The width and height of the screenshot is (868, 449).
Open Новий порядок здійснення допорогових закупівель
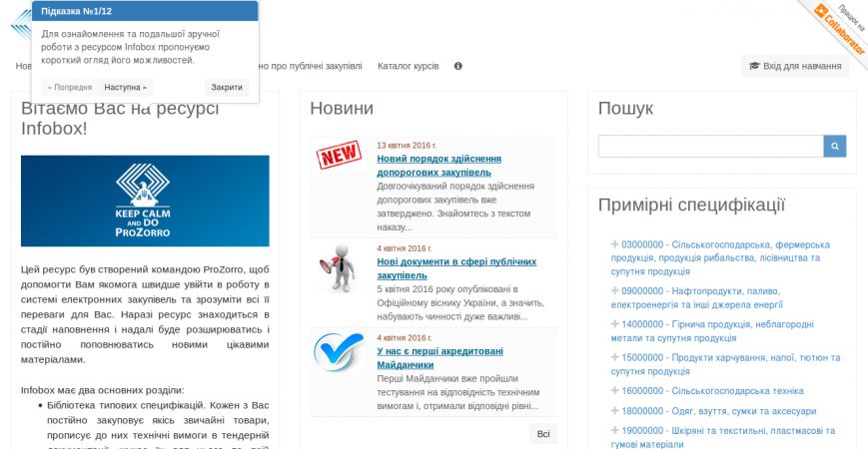(x=438, y=166)
